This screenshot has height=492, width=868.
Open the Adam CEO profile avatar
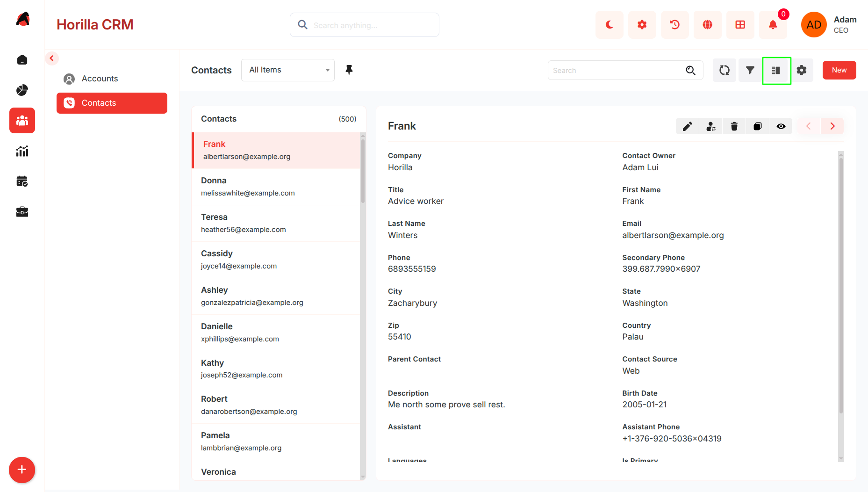tap(814, 25)
